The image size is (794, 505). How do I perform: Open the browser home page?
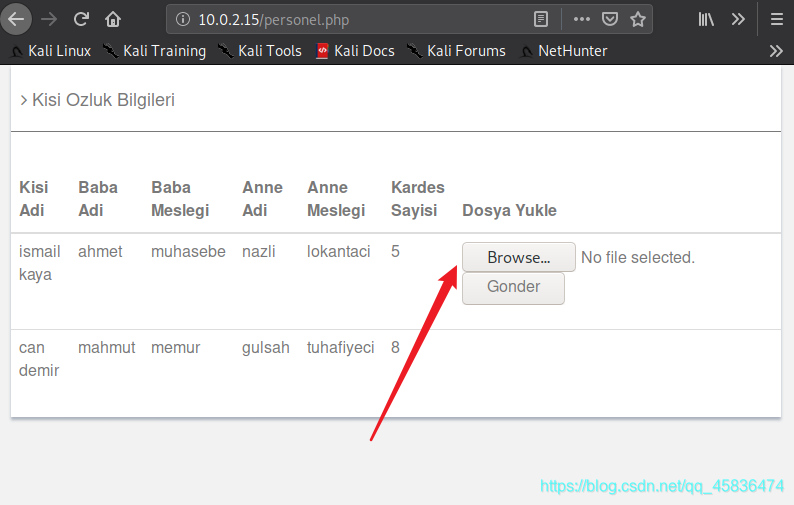(113, 19)
